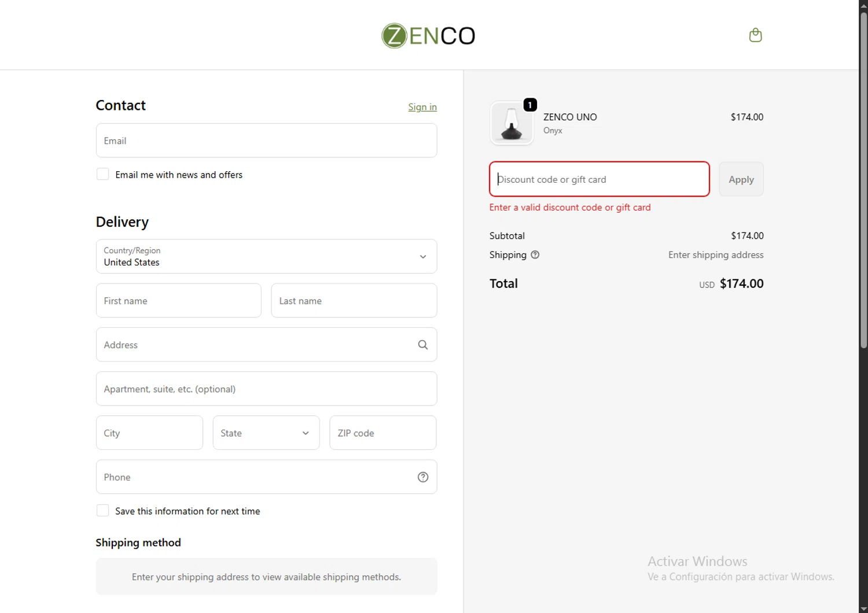868x613 pixels.
Task: Click 'Enter a valid discount code' error message
Action: tap(570, 208)
